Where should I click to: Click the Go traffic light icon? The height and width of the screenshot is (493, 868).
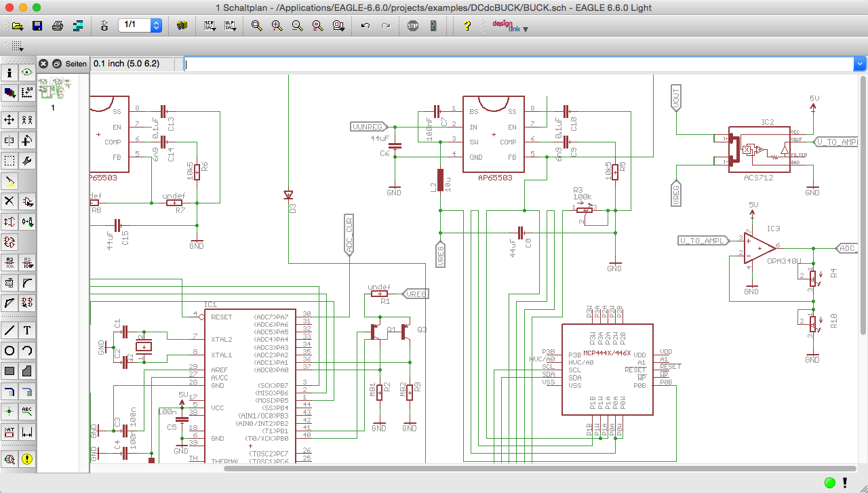[x=433, y=26]
